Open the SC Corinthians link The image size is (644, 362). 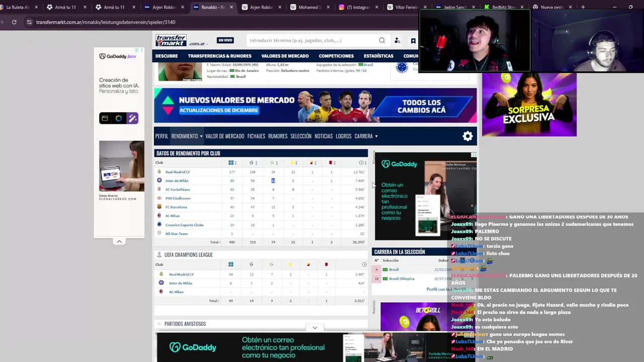pyautogui.click(x=178, y=190)
